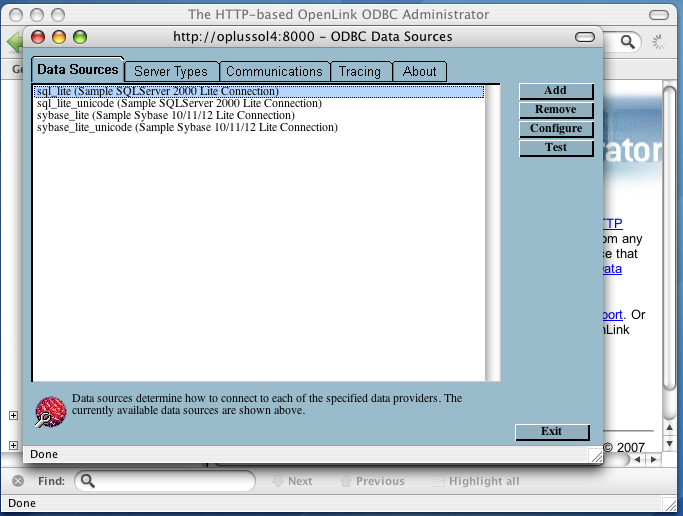The height and width of the screenshot is (516, 683).
Task: Close the Find bar with the X icon
Action: pyautogui.click(x=17, y=481)
